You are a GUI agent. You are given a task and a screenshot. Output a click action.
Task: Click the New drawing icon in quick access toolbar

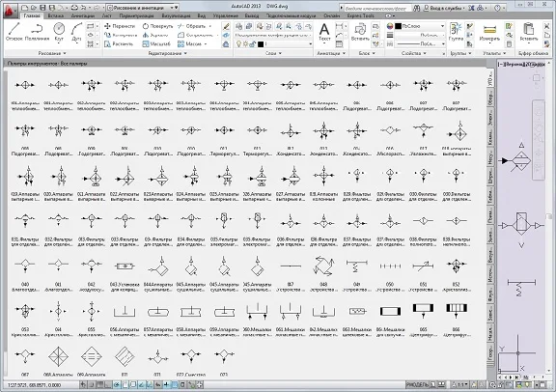click(x=24, y=8)
